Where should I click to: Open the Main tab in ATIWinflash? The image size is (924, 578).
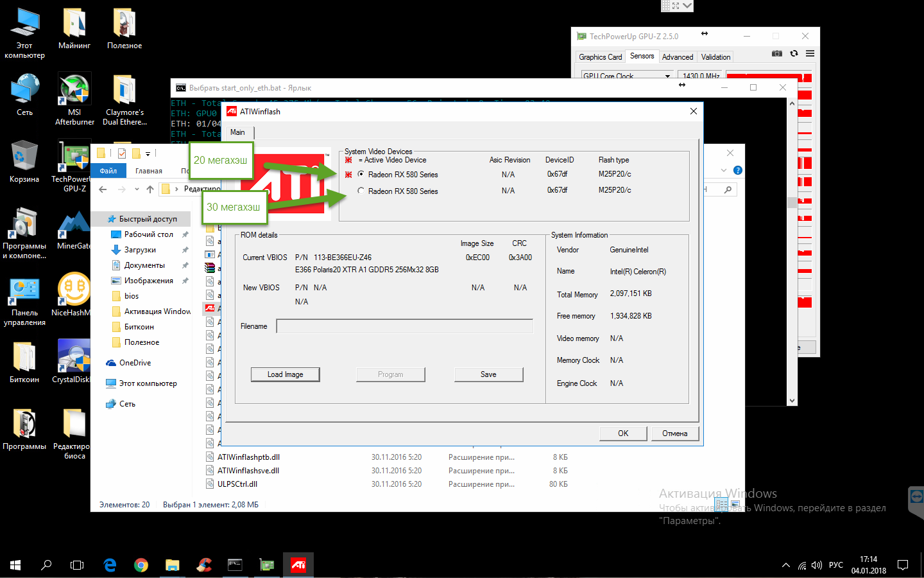238,132
